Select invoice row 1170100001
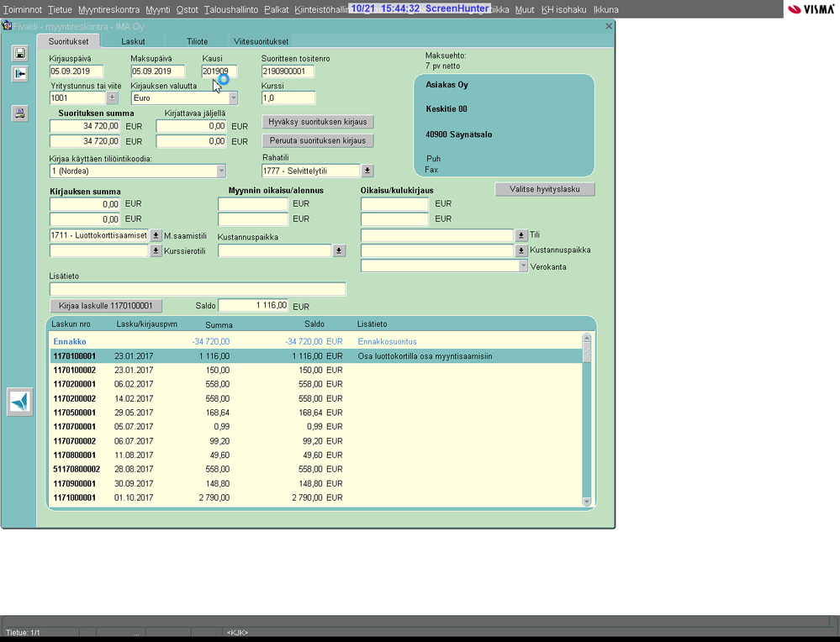Image resolution: width=840 pixels, height=642 pixels. [316, 356]
